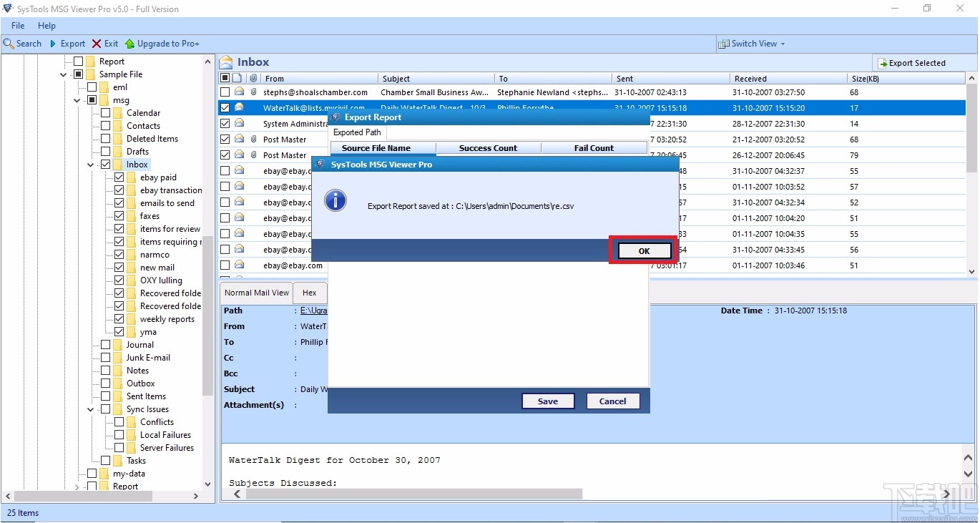Click the Sample File folder icon

click(91, 74)
